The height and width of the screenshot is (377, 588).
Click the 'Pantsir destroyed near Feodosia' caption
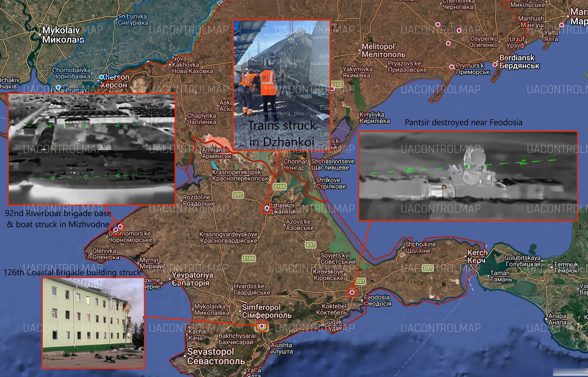click(464, 122)
